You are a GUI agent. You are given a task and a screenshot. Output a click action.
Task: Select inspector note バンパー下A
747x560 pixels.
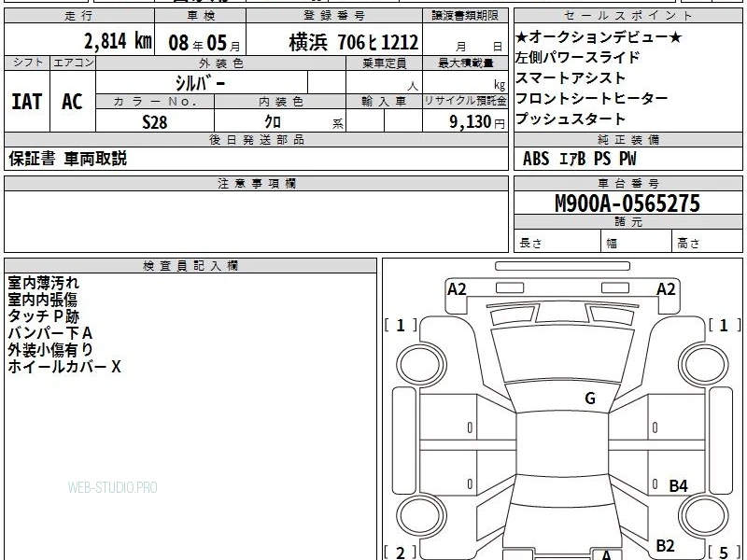pyautogui.click(x=50, y=333)
